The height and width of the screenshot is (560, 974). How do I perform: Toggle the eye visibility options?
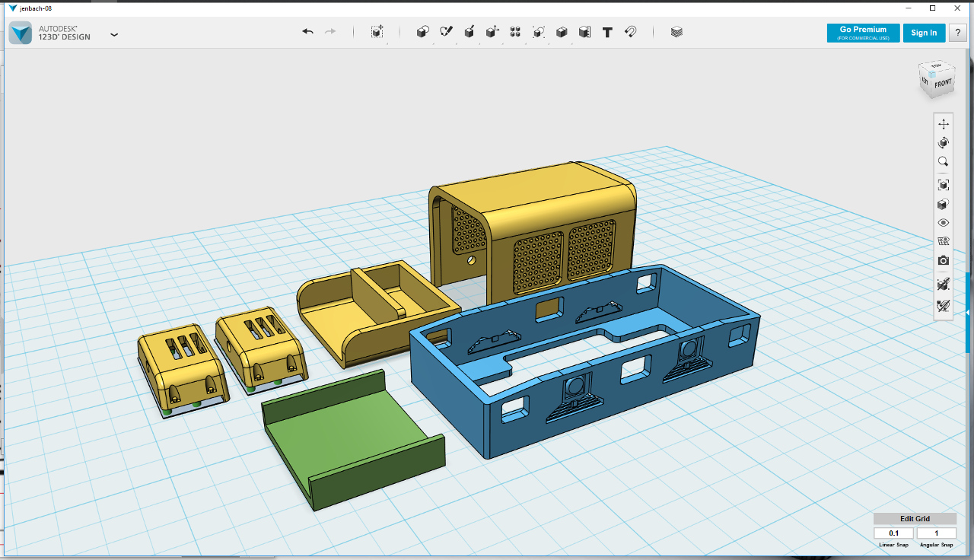point(944,223)
